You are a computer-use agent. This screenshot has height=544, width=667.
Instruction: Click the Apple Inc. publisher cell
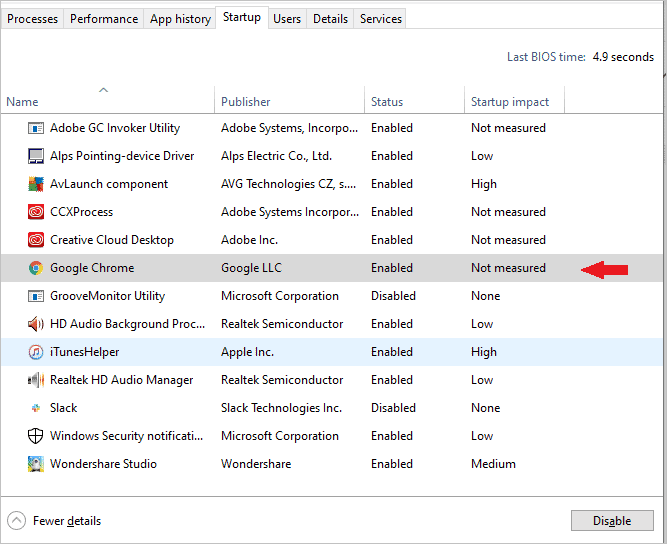coord(248,352)
